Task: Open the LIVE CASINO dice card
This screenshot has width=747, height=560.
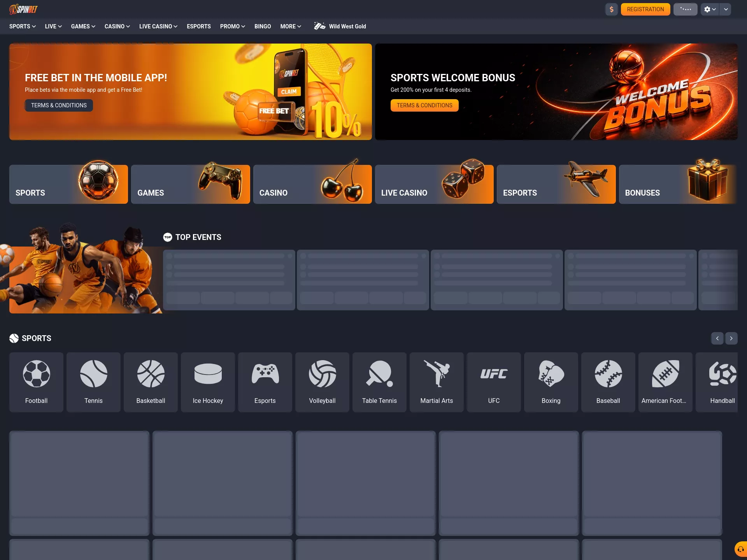Action: click(434, 184)
